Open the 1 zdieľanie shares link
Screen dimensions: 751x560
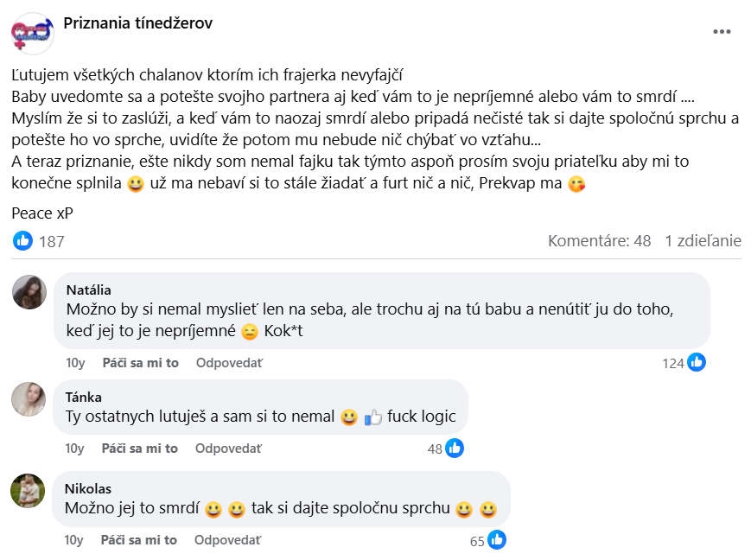tap(703, 241)
